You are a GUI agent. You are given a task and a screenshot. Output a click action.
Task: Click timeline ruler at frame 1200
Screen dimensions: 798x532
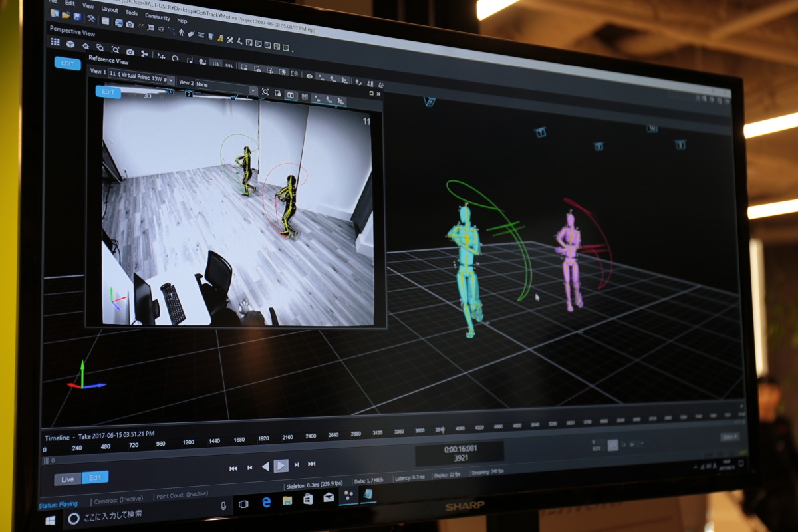[x=188, y=442]
